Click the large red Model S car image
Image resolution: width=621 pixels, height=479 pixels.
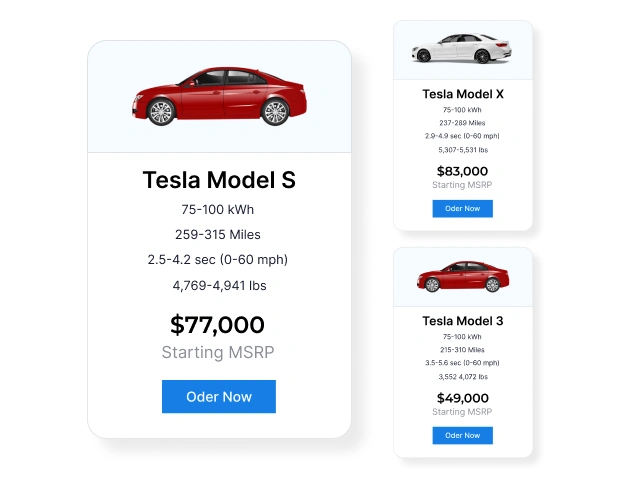pos(219,96)
